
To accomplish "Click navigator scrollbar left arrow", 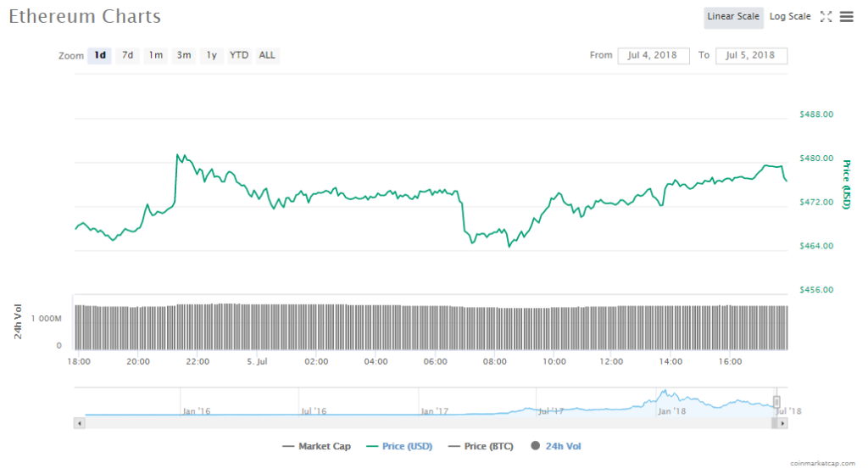I will tap(80, 422).
